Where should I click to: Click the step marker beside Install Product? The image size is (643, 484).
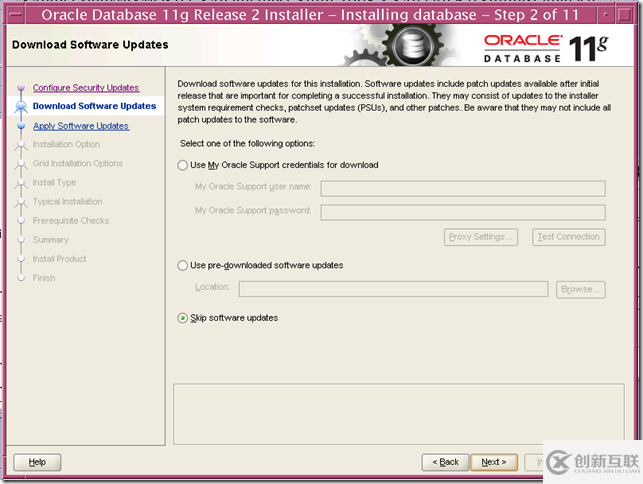pos(21,259)
